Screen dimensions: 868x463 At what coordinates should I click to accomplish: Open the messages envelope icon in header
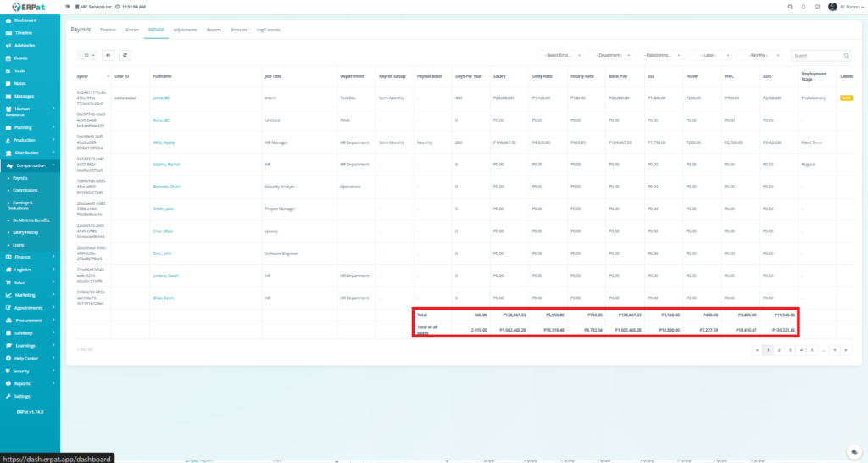tap(816, 7)
